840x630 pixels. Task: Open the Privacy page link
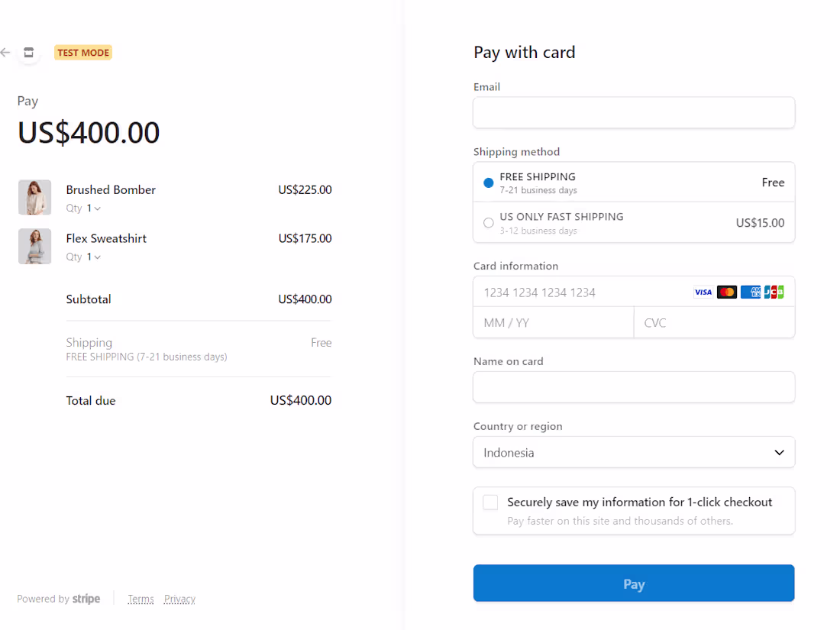coord(179,599)
